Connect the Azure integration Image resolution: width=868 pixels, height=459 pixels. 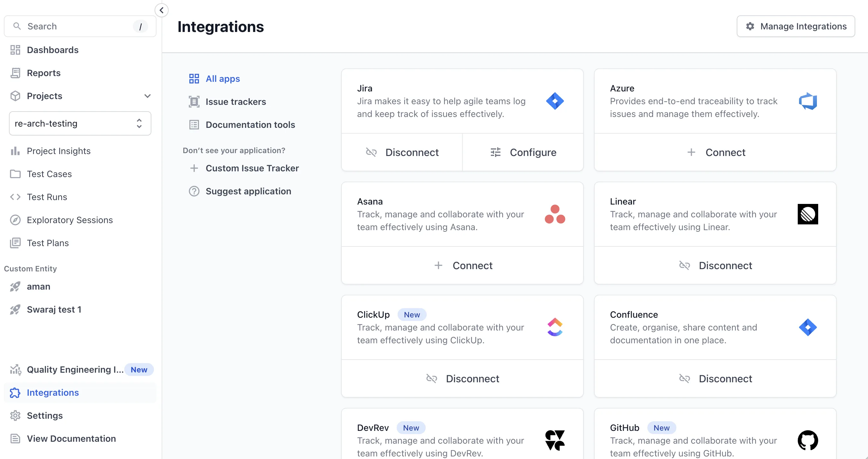715,152
